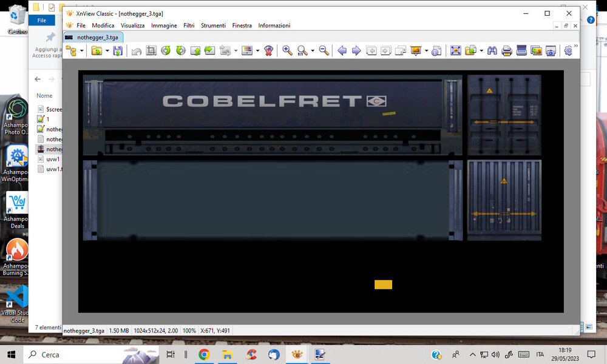The width and height of the screenshot is (607, 364).
Task: Open the Options gear icon
Action: [568, 51]
